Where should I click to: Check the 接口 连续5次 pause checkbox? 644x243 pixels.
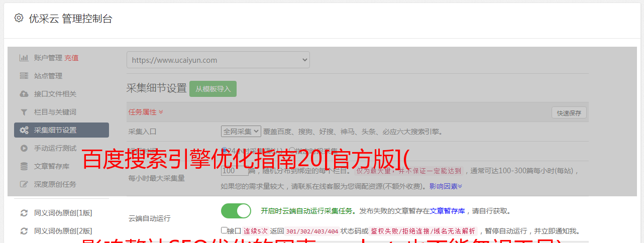224,230
